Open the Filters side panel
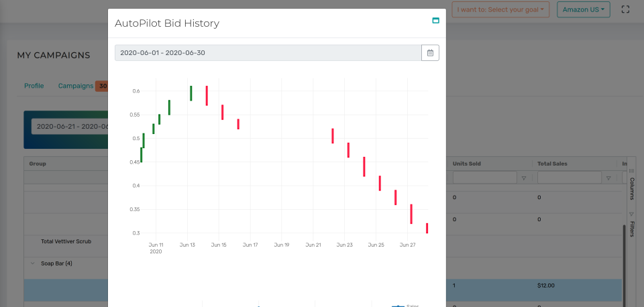 pos(632,224)
